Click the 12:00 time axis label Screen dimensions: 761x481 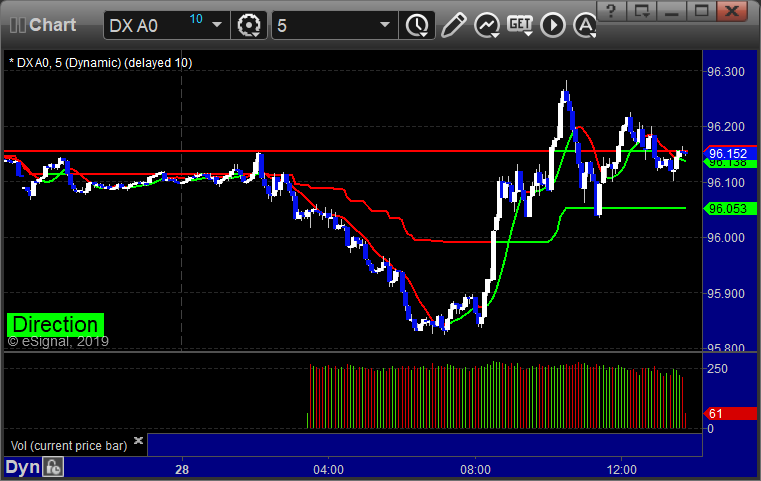(622, 470)
